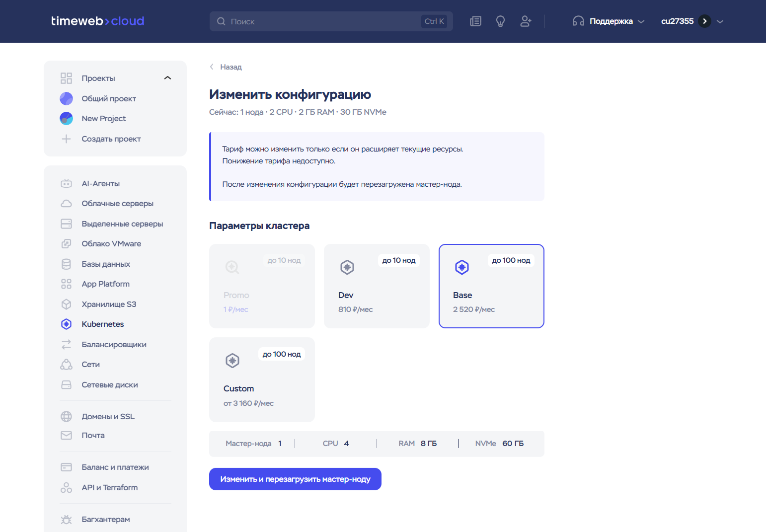This screenshot has height=532, width=766.
Task: Click Изменить и перезагрузить мастер-ноду button
Action: coord(295,479)
